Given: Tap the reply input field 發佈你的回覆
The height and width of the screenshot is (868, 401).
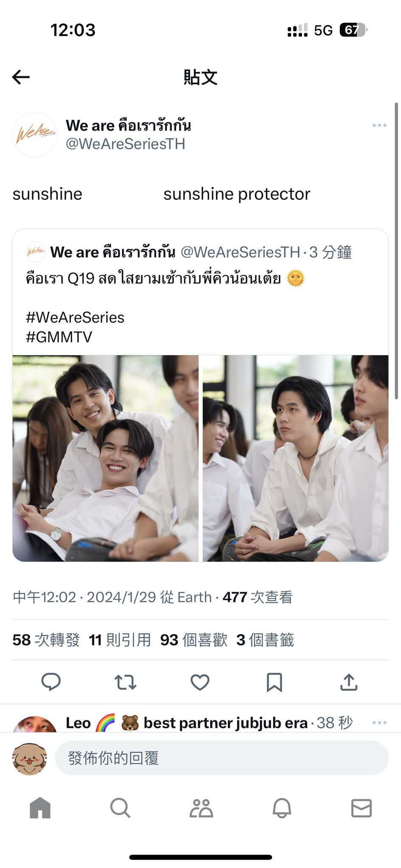Looking at the screenshot, I should coord(222,758).
